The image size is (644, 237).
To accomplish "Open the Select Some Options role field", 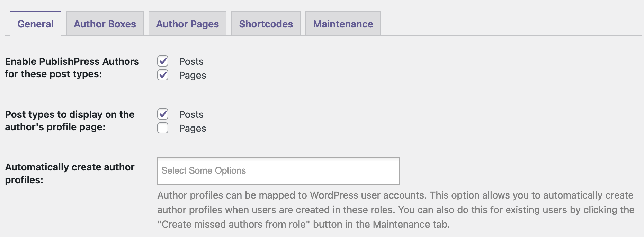I will coord(278,171).
